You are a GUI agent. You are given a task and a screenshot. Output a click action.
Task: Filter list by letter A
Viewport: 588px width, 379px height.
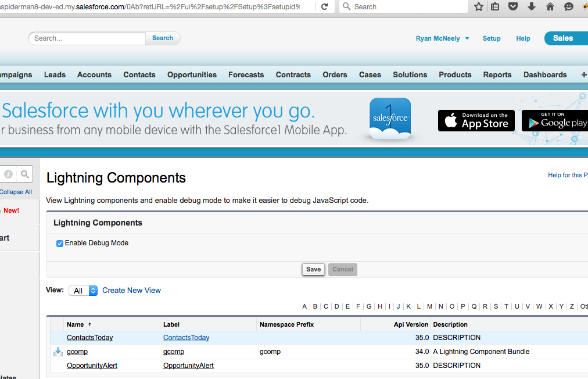[x=304, y=306]
